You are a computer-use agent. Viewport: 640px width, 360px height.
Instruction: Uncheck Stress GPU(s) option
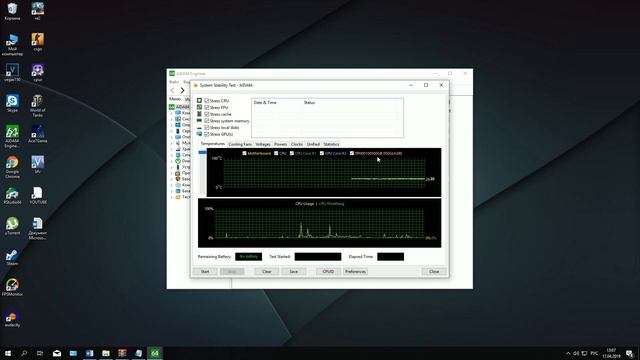[x=207, y=134]
